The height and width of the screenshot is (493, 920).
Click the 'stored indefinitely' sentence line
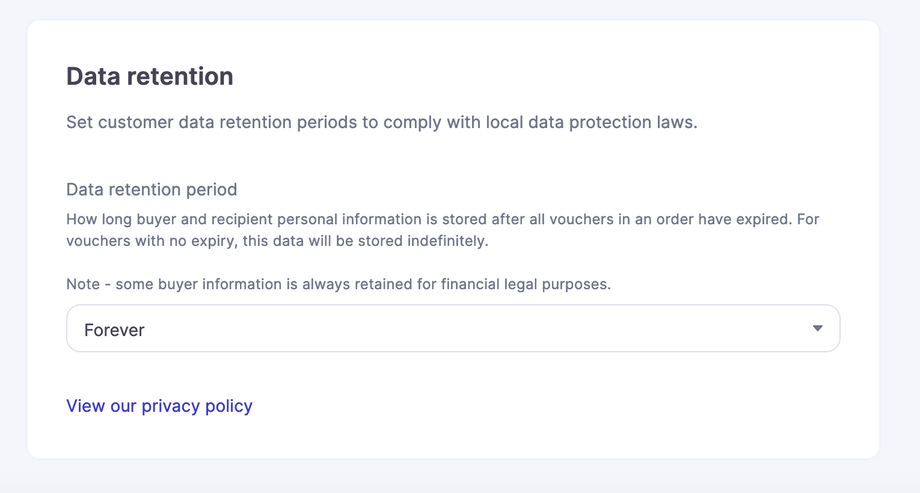pyautogui.click(x=276, y=241)
